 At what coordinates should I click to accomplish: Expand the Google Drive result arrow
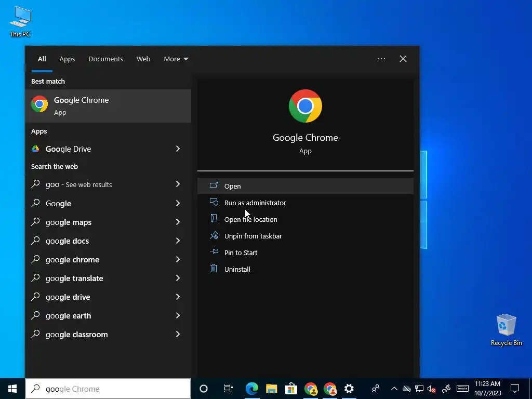[x=178, y=149]
